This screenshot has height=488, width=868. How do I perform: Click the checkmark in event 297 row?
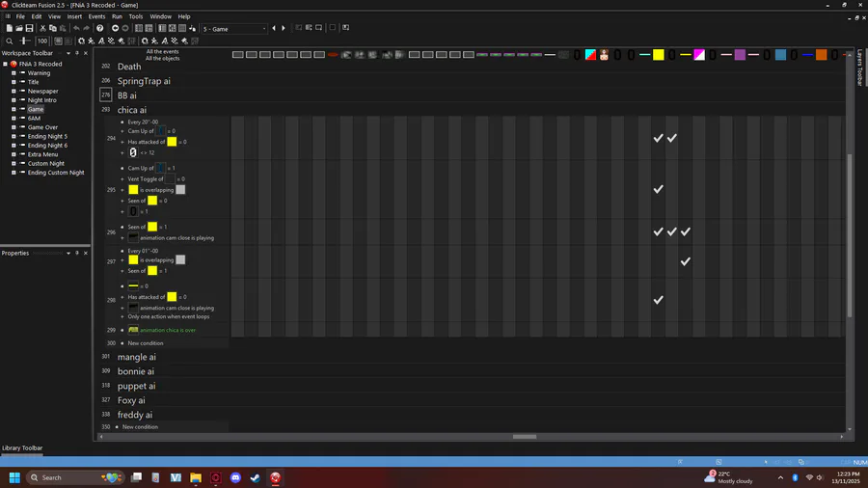point(686,261)
